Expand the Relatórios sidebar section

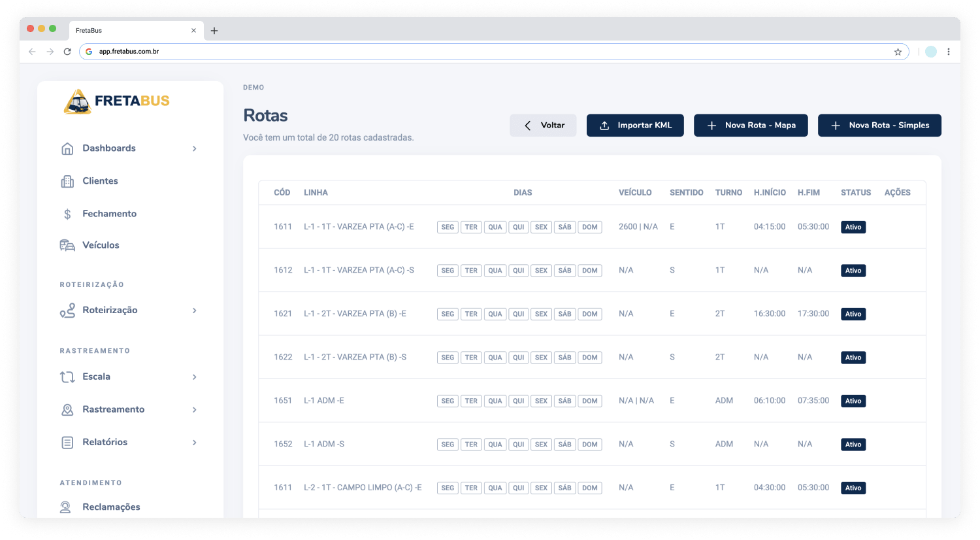[194, 442]
